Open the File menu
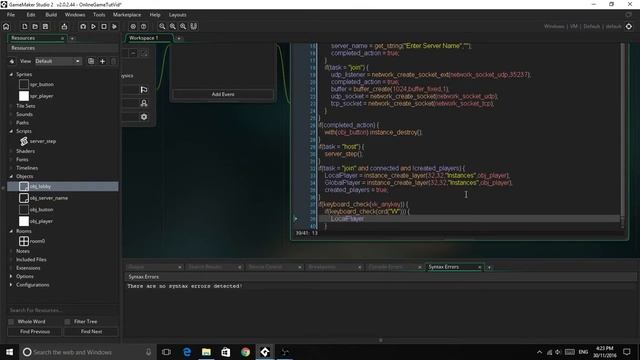Screen dimensions: 640x360 tap(11, 15)
